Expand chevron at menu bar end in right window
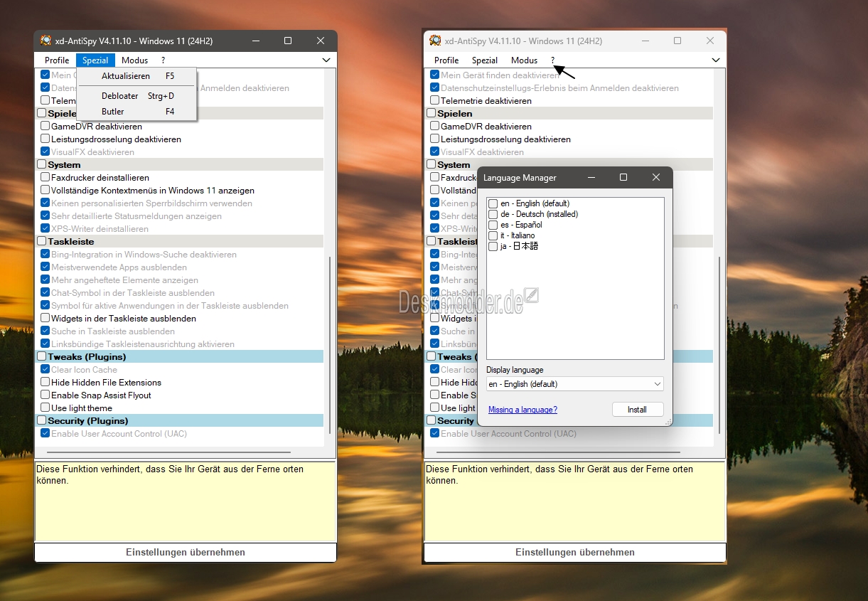The image size is (868, 601). tap(716, 60)
